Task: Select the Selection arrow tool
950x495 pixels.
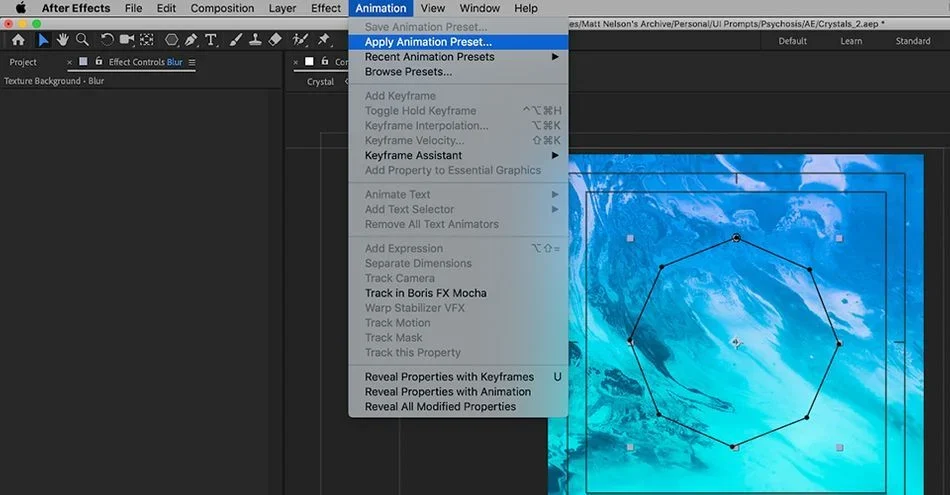Action: (42, 40)
